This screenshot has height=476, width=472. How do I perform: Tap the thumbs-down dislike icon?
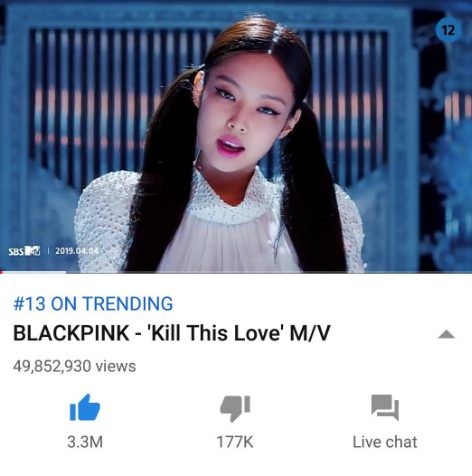coord(235,408)
